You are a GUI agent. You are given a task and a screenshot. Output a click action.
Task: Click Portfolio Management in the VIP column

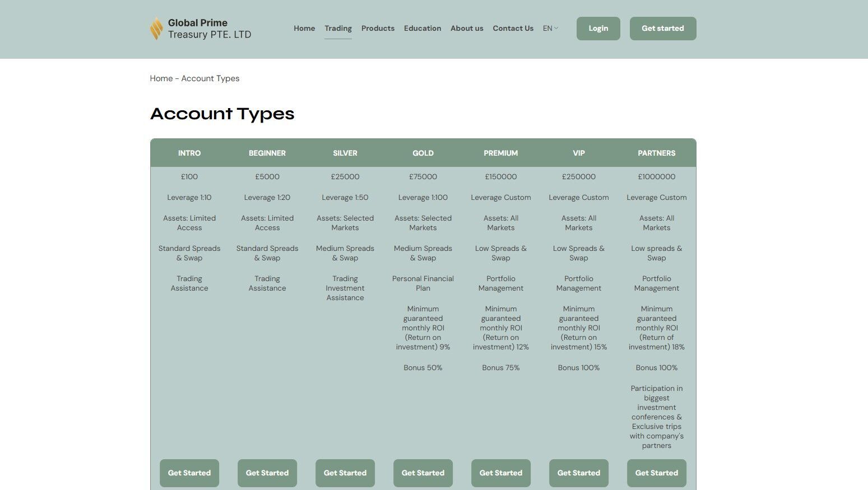[x=579, y=283]
